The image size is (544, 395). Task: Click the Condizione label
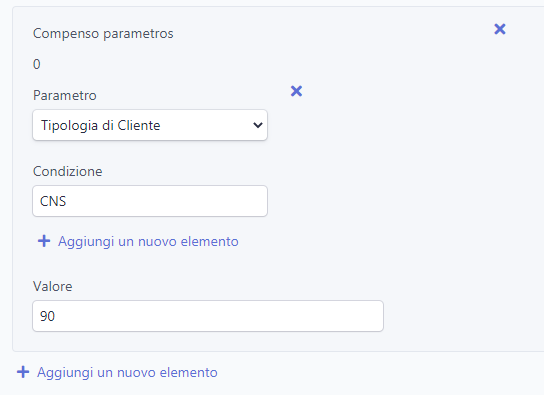pyautogui.click(x=68, y=171)
